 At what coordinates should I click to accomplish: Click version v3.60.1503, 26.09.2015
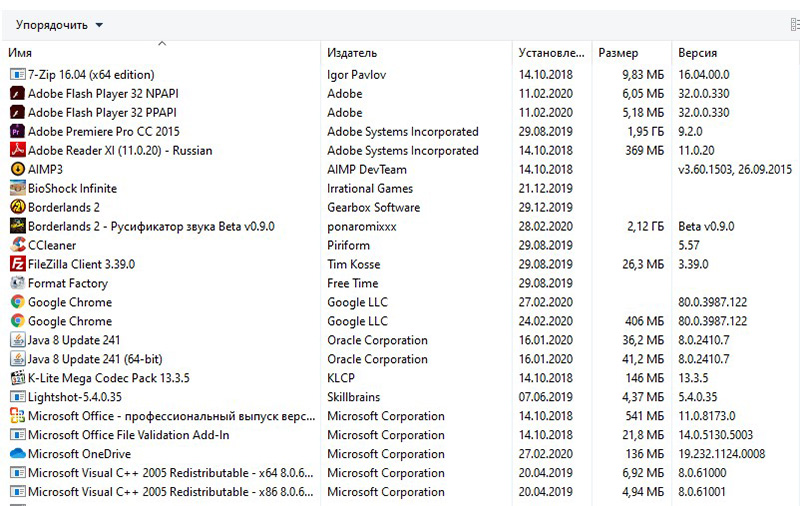[x=735, y=169]
